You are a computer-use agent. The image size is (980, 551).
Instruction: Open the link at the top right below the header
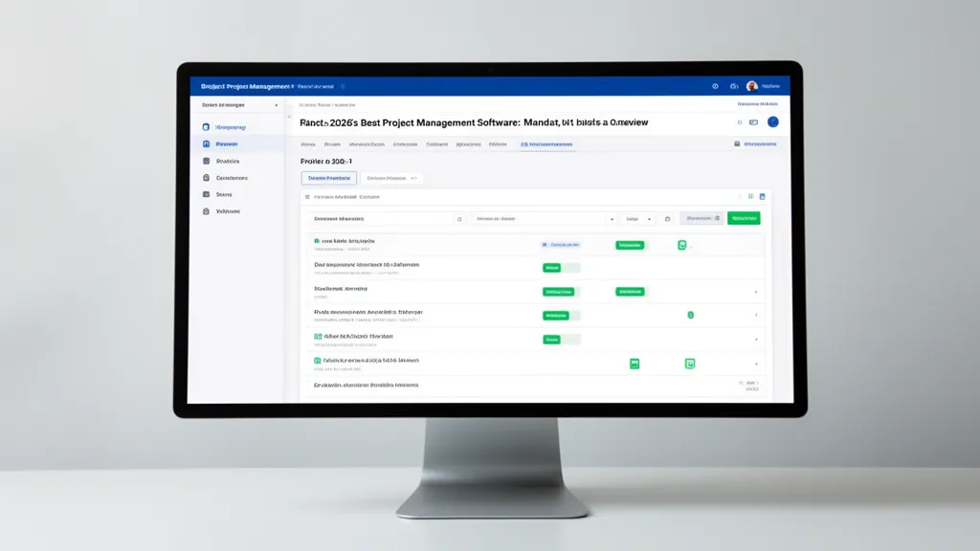click(x=758, y=104)
